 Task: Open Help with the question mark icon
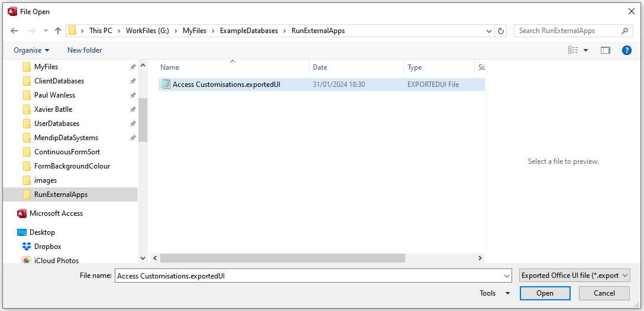point(627,50)
